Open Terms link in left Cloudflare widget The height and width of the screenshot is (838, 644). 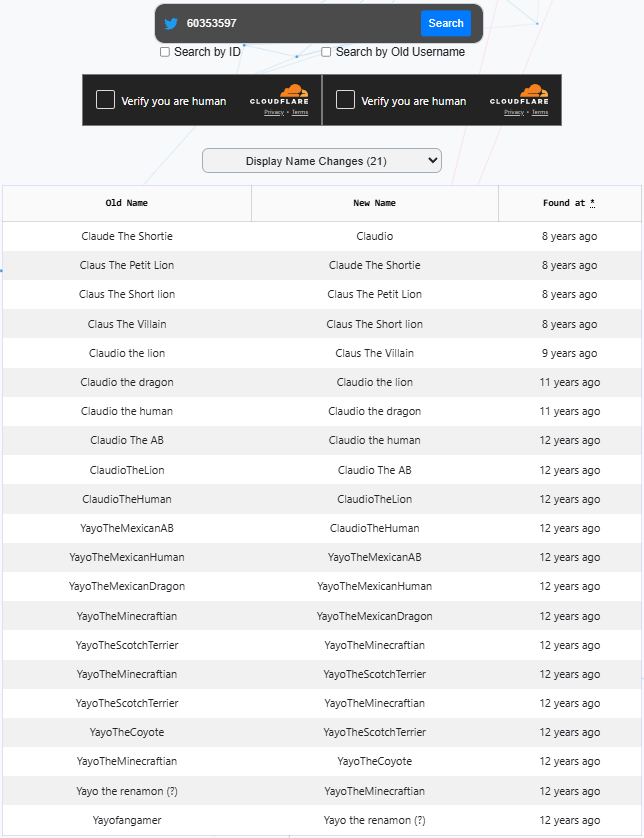300,112
